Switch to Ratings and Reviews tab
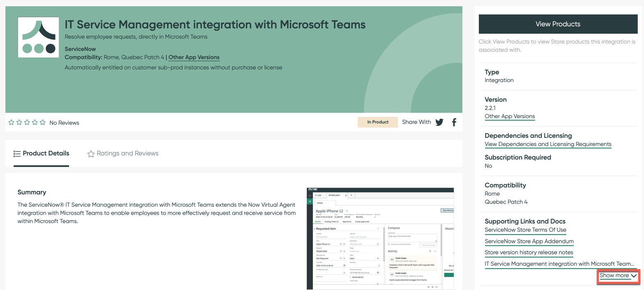Screen dimensions: 644x290 click(x=123, y=153)
